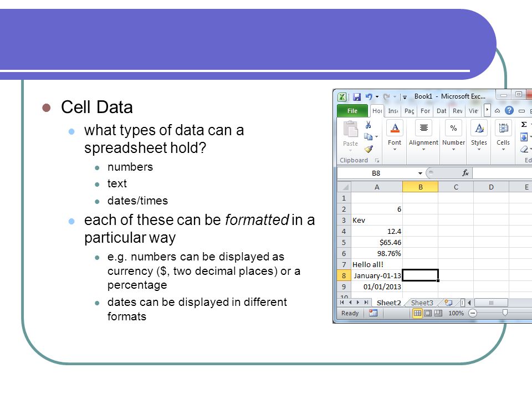This screenshot has width=532, height=399.
Task: Select column A header
Action: 377,187
